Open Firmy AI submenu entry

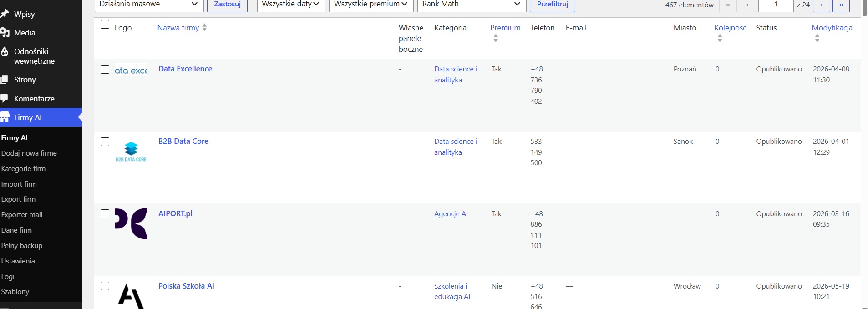coord(15,137)
